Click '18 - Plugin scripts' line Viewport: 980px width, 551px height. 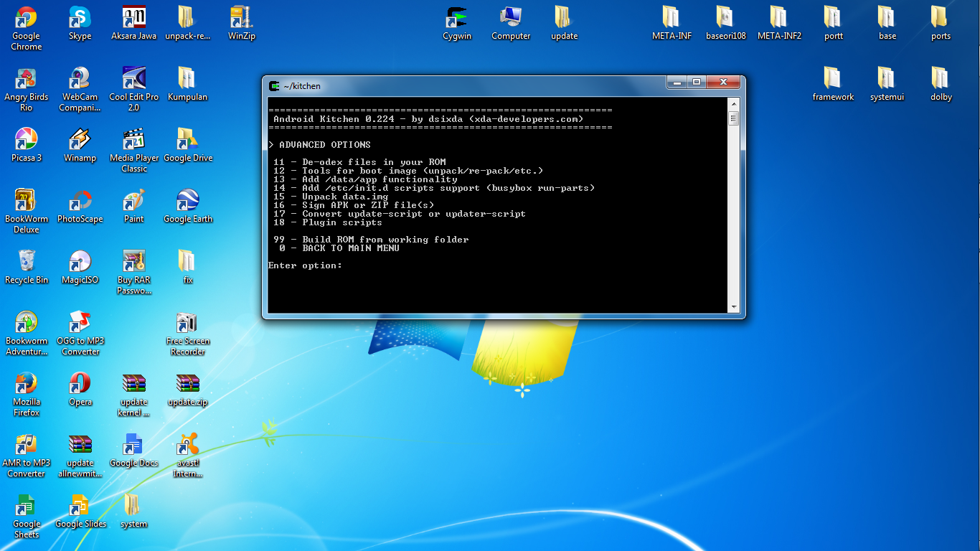coord(328,222)
